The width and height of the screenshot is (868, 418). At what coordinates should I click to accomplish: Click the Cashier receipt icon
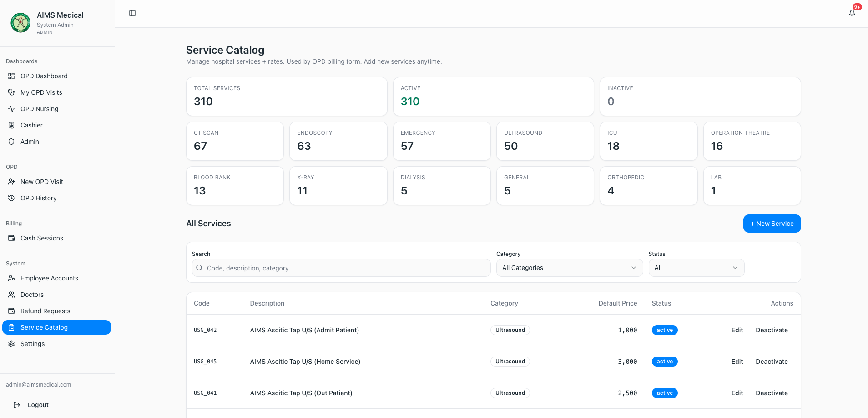pyautogui.click(x=11, y=125)
